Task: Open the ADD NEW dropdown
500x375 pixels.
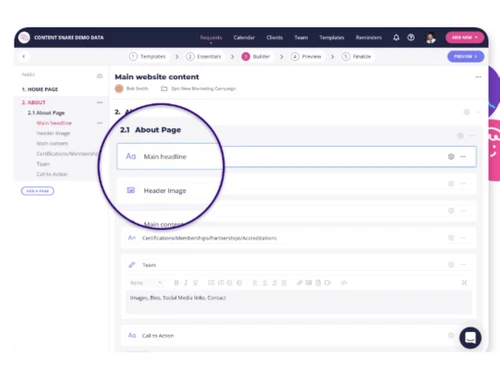Action: 465,38
